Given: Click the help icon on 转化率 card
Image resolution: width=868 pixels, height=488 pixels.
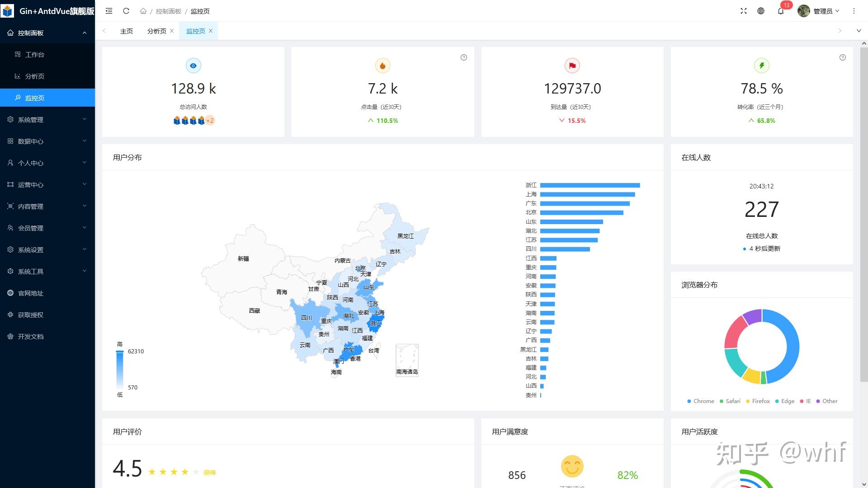Looking at the screenshot, I should [x=842, y=57].
